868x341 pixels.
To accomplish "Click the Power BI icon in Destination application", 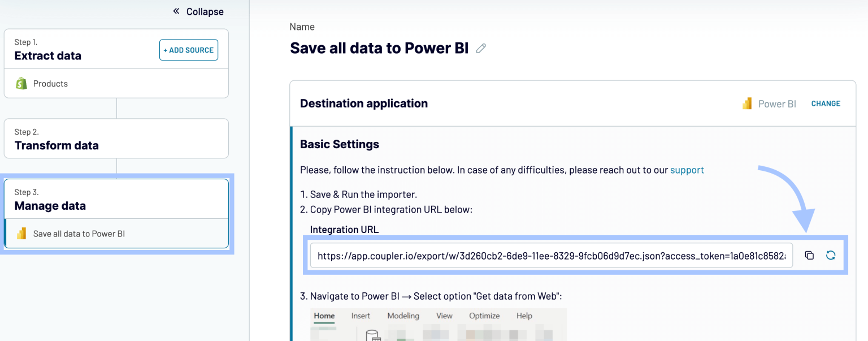I will click(747, 103).
